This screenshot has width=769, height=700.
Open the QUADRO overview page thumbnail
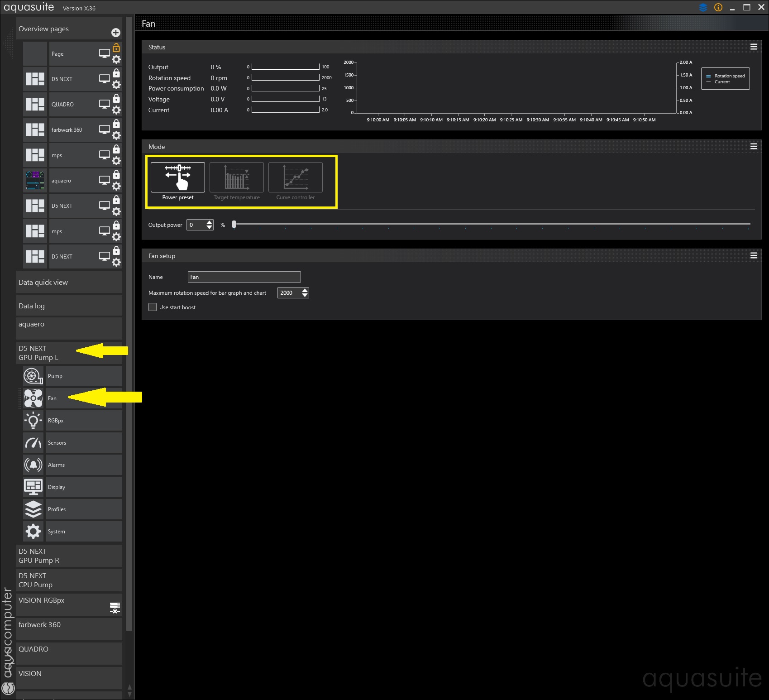[35, 104]
